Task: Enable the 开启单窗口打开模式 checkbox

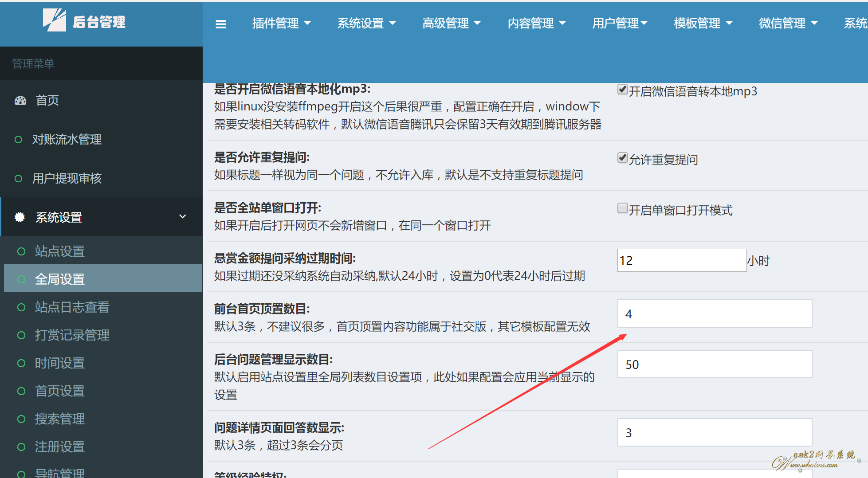Action: coord(622,208)
